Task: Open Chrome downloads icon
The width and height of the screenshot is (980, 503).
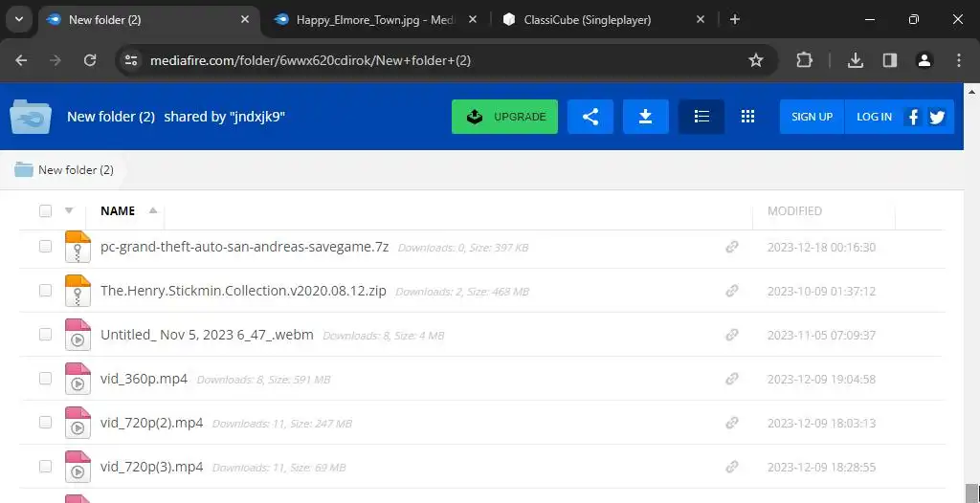Action: (855, 60)
